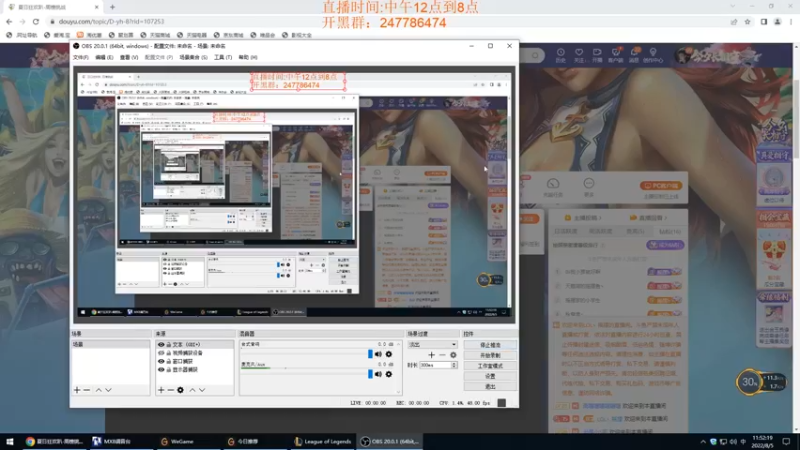800x450 pixels.
Task: Open source properties gear icon
Action: pyautogui.click(x=180, y=390)
